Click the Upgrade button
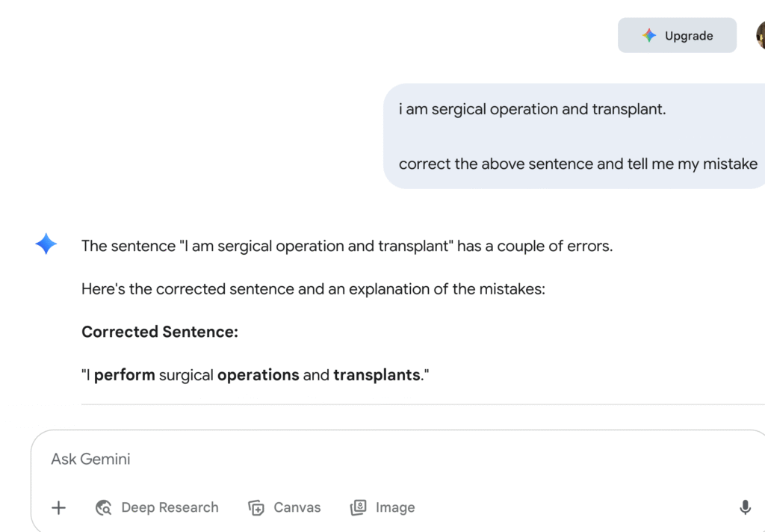Image resolution: width=765 pixels, height=532 pixels. click(x=677, y=35)
